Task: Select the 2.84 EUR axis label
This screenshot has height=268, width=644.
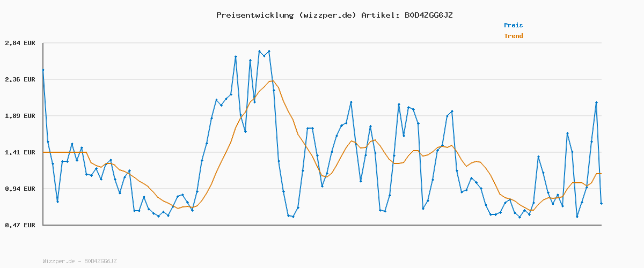Action: point(20,43)
